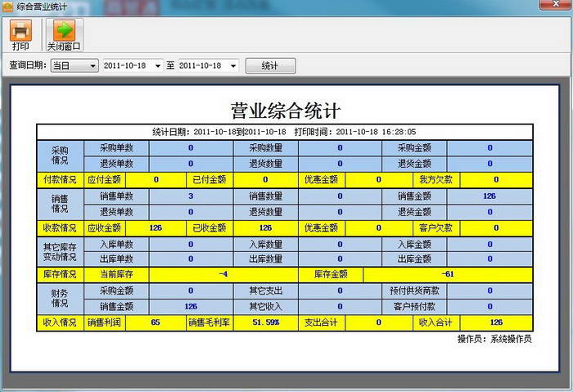Click the stock amount value -61
The width and height of the screenshot is (573, 392).
pos(448,274)
